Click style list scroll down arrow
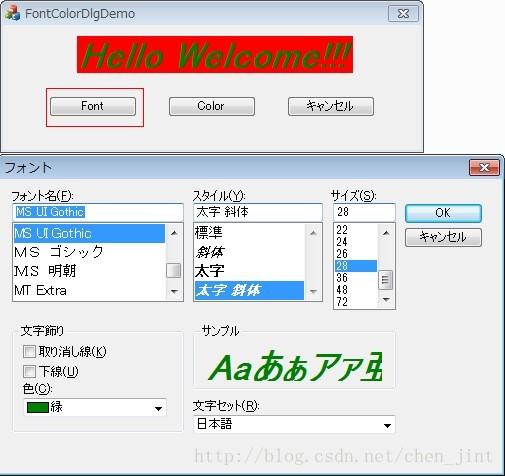Image resolution: width=505 pixels, height=476 pixels. click(313, 292)
